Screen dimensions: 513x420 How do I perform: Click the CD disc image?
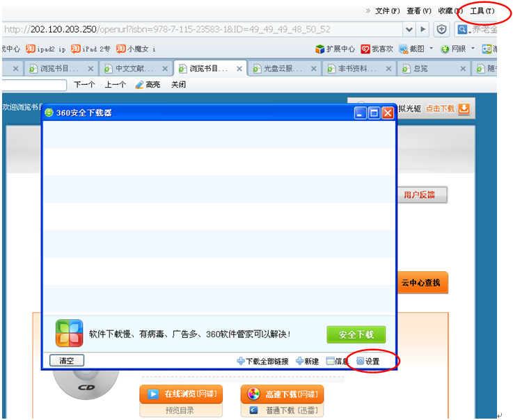point(86,384)
